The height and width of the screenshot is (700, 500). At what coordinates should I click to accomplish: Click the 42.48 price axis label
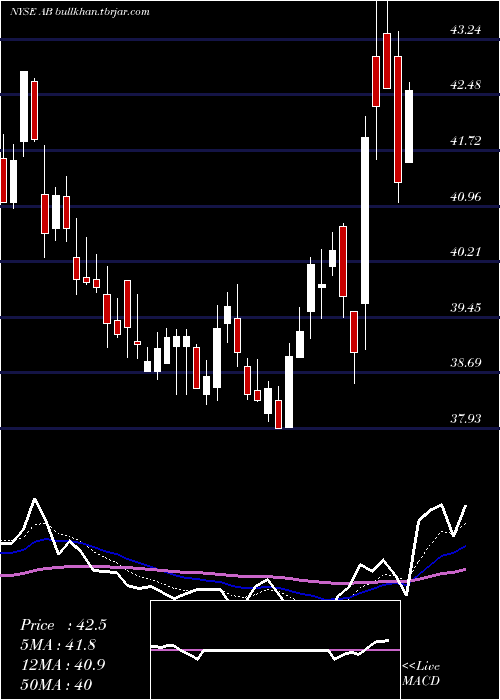466,85
